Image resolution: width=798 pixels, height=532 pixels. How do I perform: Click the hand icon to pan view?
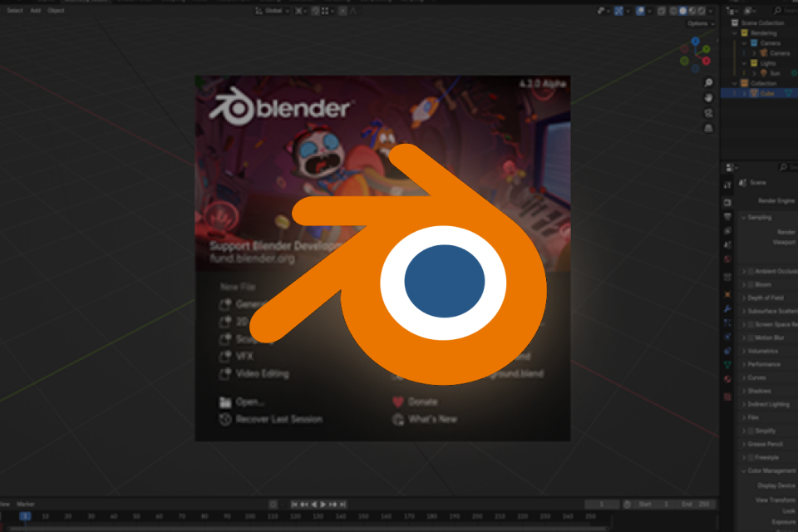tap(708, 98)
